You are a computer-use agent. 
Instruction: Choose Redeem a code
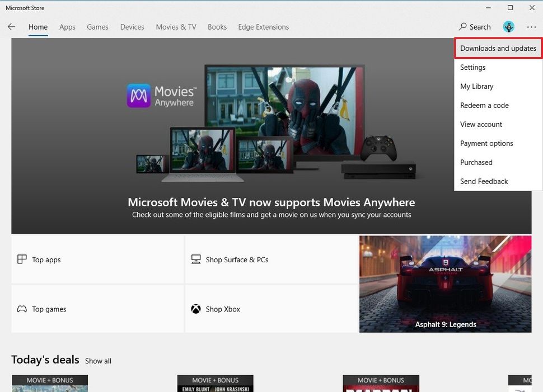484,105
